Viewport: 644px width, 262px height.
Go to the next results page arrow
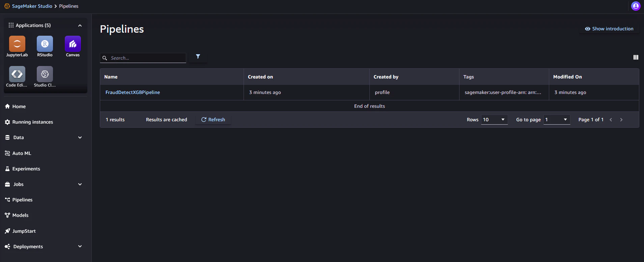point(621,120)
